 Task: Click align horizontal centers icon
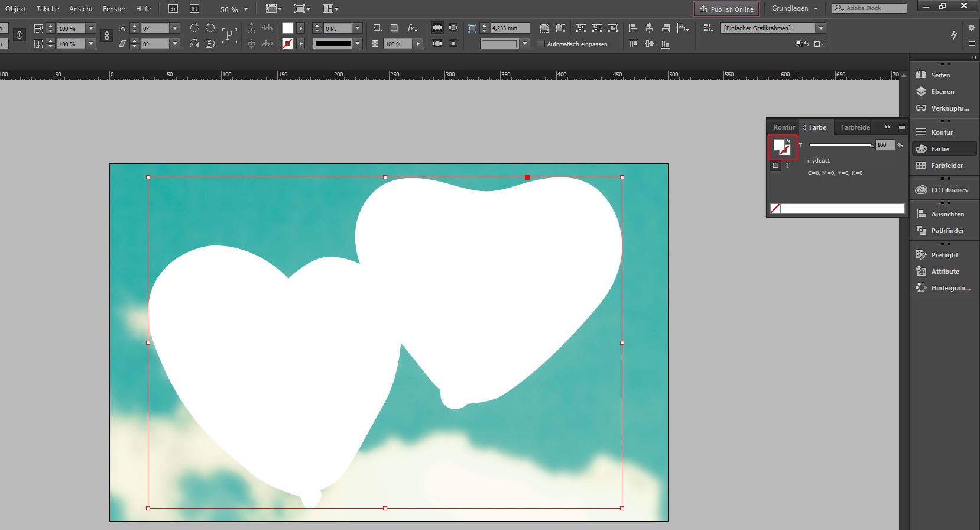point(650,28)
